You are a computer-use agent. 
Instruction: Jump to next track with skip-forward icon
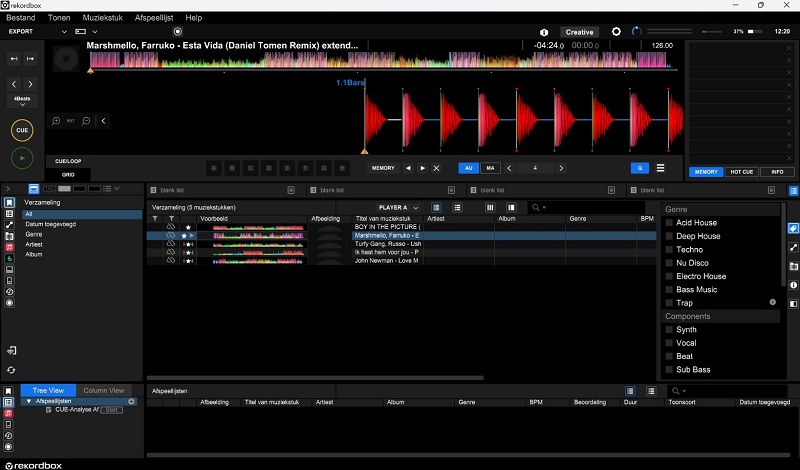(30, 59)
